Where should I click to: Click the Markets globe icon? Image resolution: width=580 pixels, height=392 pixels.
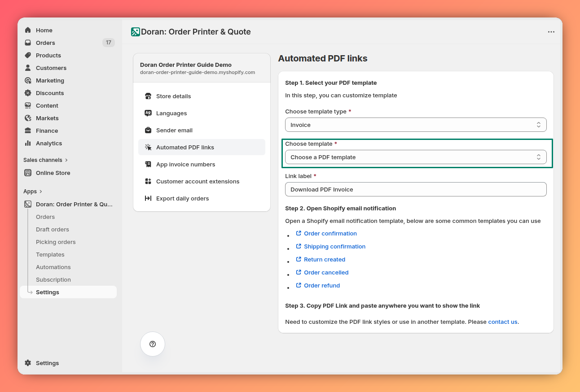tap(28, 118)
